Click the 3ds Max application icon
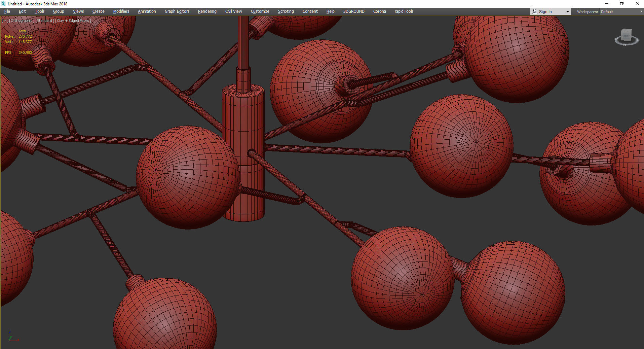 click(x=4, y=4)
